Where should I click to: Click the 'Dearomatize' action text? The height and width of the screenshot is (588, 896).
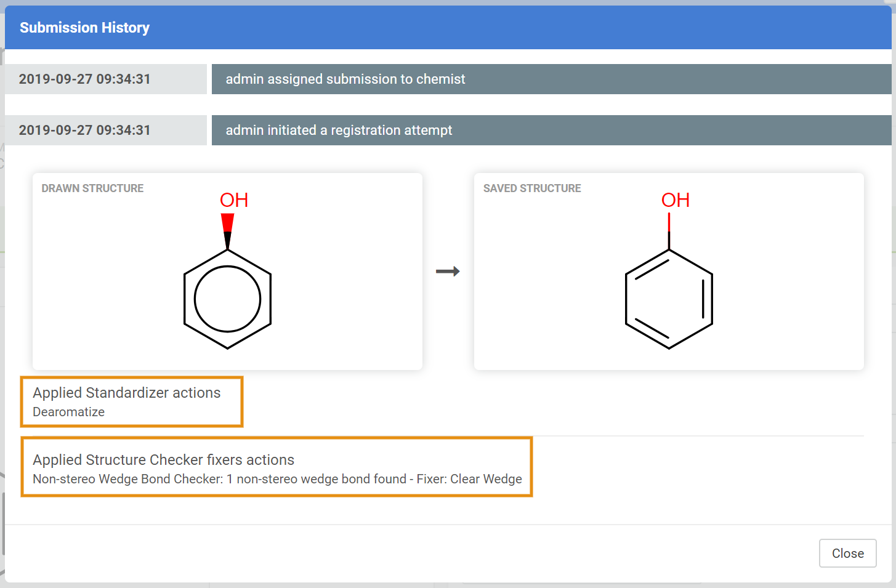coord(69,412)
